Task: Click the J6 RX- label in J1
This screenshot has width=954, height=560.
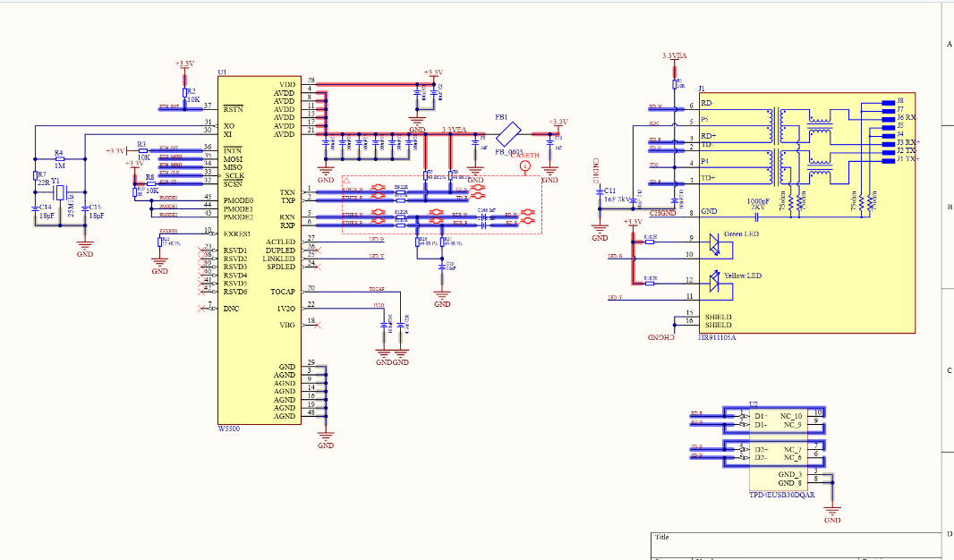Action: click(x=907, y=117)
